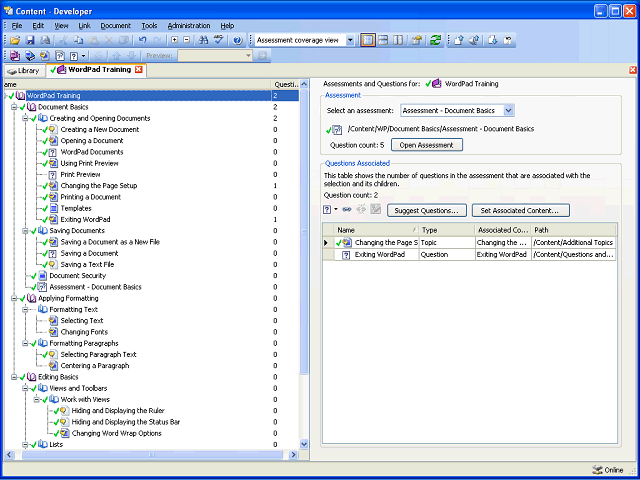Select Saving a Text File topic
This screenshot has height=480, width=640.
tap(87, 264)
